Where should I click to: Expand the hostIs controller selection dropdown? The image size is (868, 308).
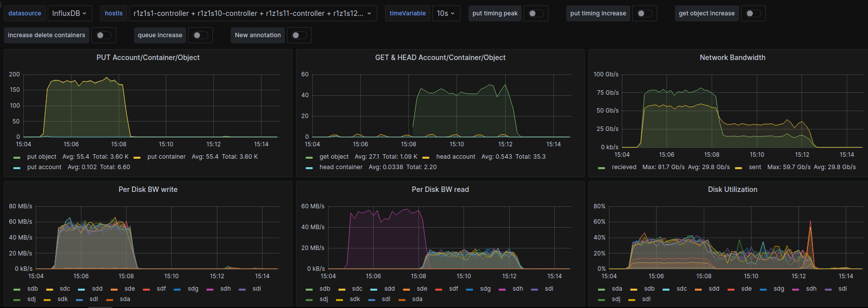click(x=252, y=13)
